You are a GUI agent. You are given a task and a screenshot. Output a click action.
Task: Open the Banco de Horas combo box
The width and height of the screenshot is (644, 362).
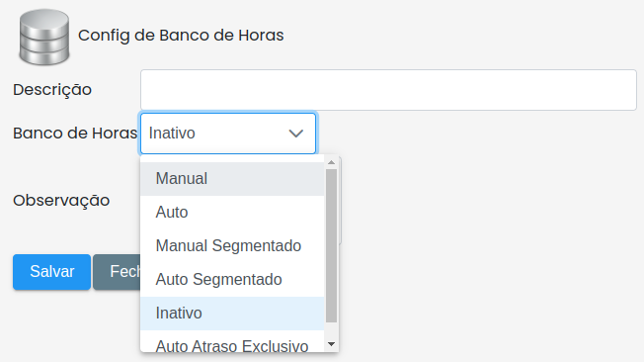[x=228, y=134]
